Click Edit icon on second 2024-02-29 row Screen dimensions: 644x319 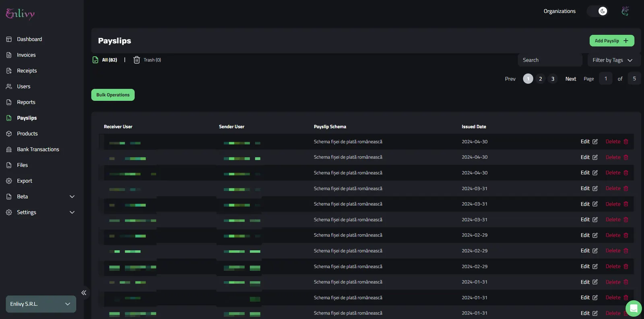point(595,251)
